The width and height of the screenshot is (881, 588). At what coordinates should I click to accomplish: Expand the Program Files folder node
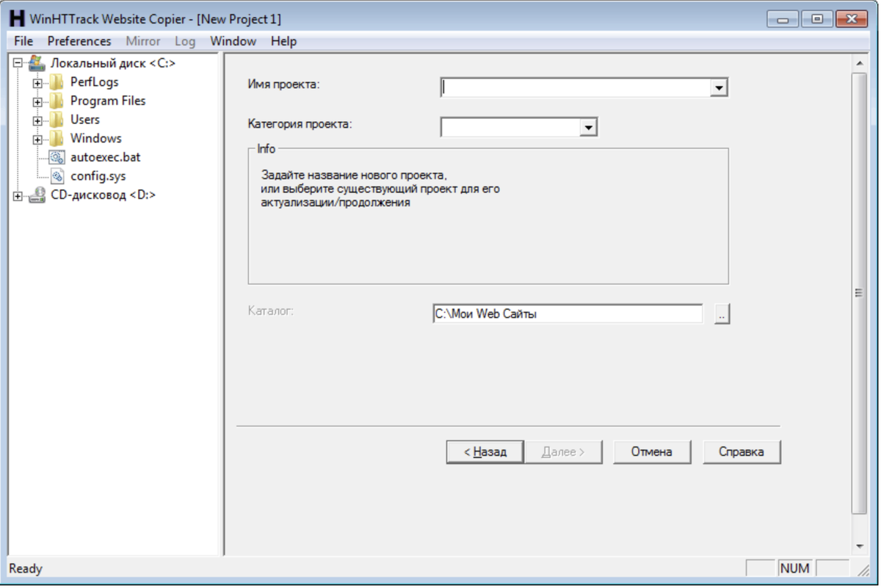(x=37, y=101)
